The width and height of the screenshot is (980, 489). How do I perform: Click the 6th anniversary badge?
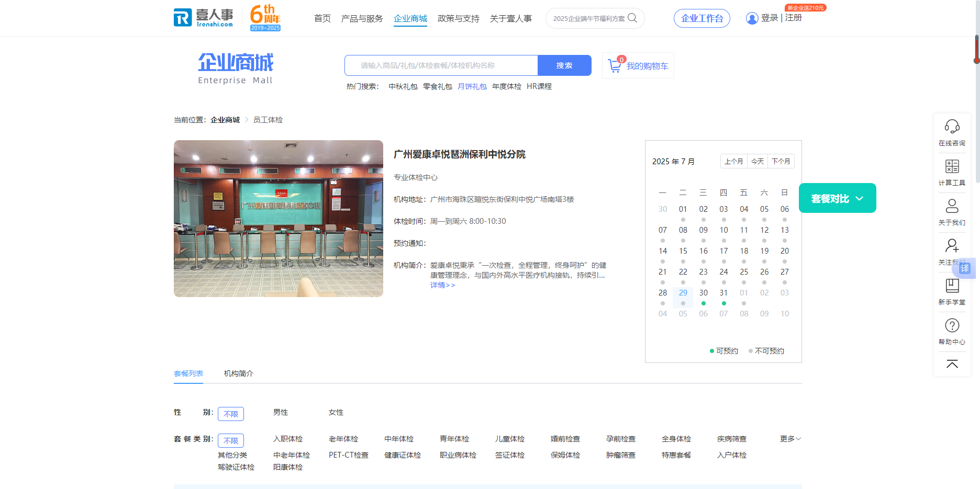pyautogui.click(x=265, y=17)
